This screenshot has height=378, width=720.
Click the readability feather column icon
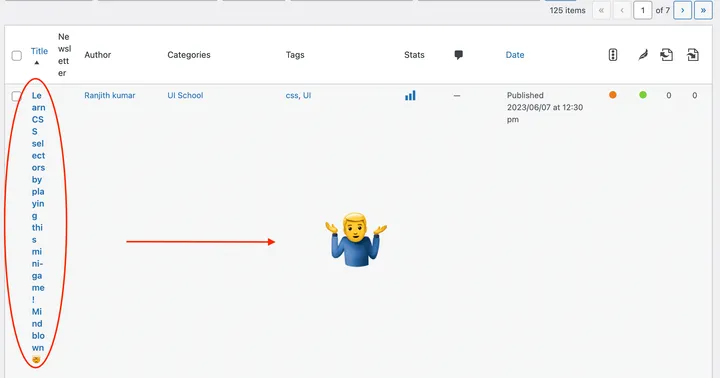coord(643,55)
